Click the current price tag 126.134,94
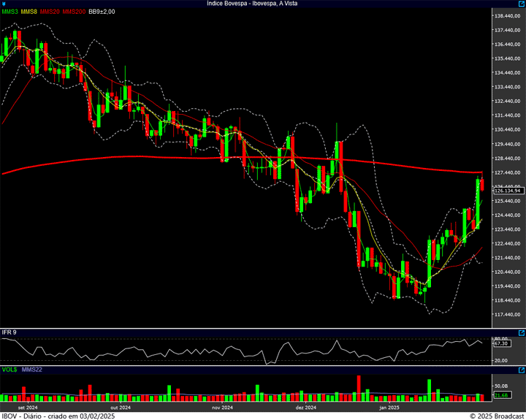The width and height of the screenshot is (526, 420). pyautogui.click(x=508, y=191)
